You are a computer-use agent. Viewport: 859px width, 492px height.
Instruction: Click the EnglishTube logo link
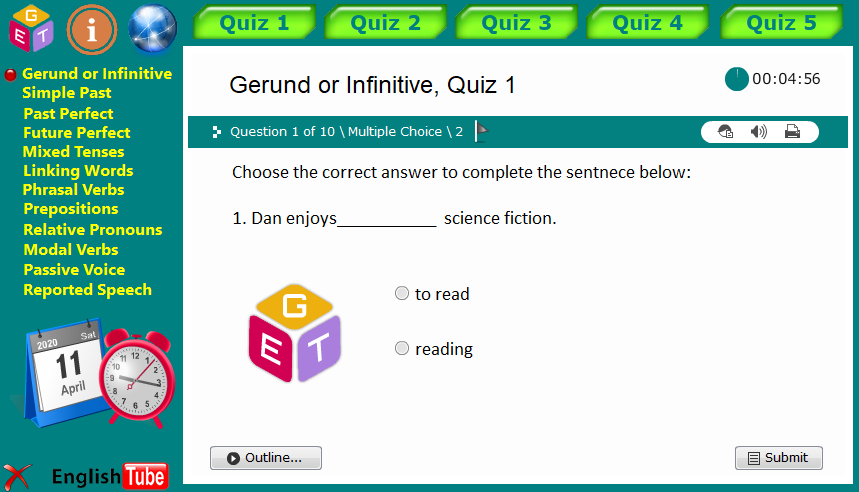click(x=109, y=476)
